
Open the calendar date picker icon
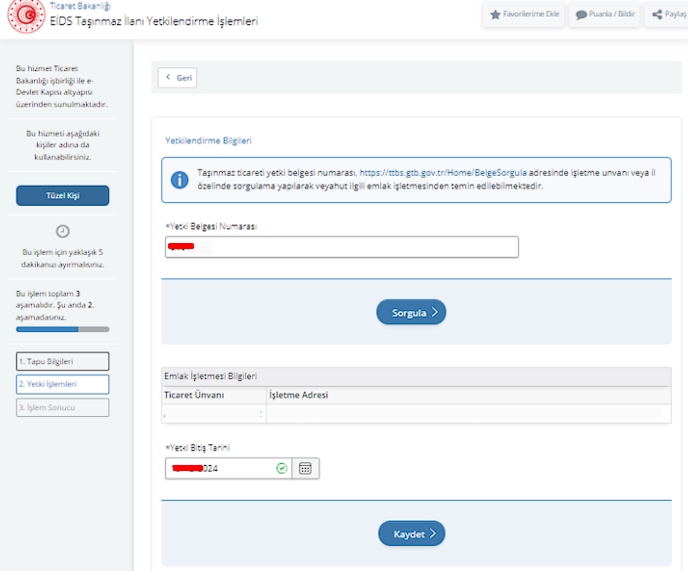point(306,468)
